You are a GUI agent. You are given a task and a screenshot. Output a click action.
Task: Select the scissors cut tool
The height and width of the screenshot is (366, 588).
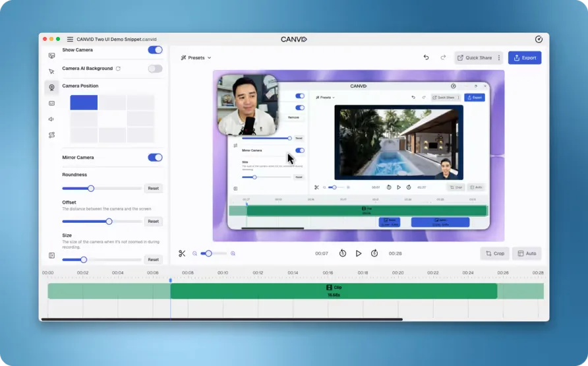pyautogui.click(x=182, y=253)
